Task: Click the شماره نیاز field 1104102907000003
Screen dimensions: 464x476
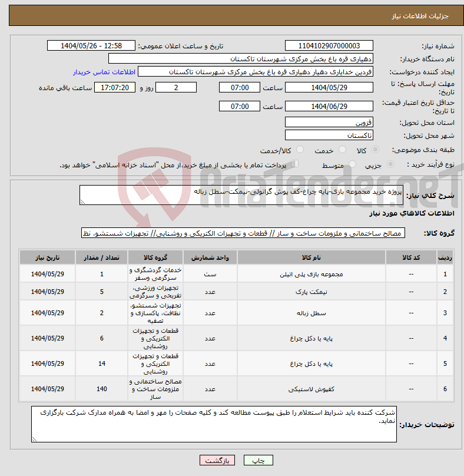Action: pyautogui.click(x=329, y=45)
